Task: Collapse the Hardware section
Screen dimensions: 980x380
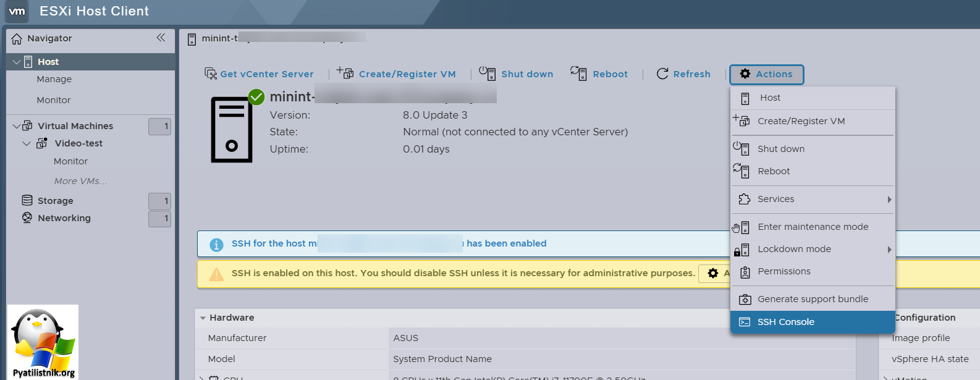Action: pyautogui.click(x=203, y=318)
